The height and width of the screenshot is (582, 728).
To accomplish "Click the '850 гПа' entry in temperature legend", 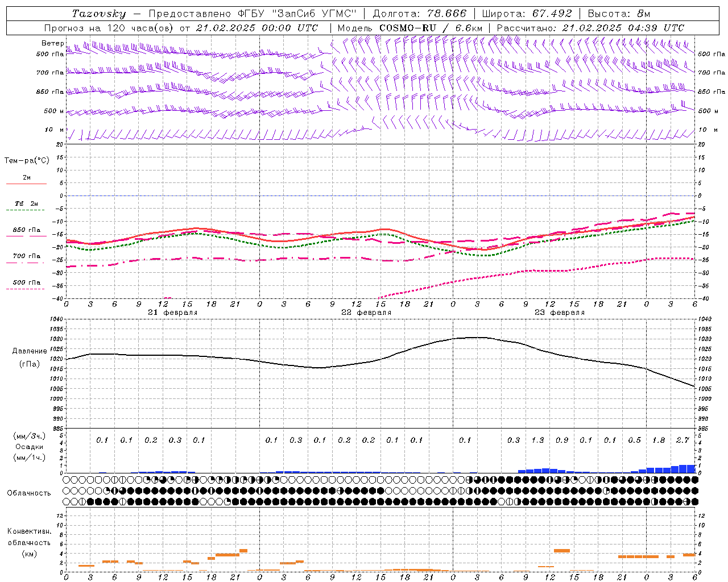I will [x=27, y=230].
